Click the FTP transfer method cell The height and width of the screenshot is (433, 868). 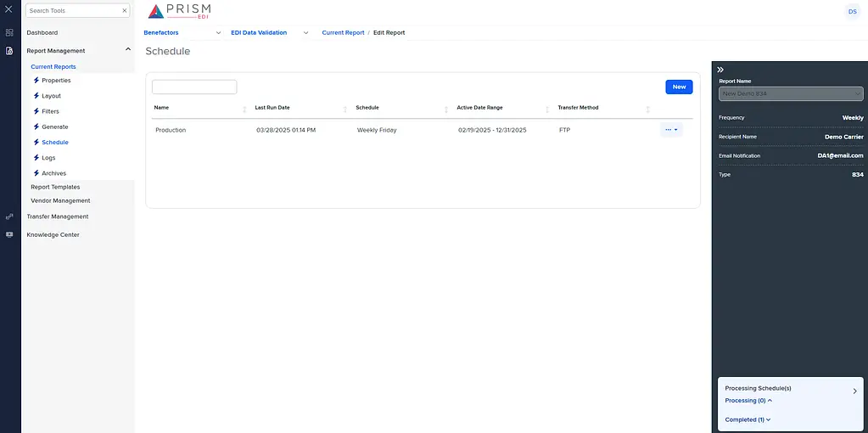[564, 130]
